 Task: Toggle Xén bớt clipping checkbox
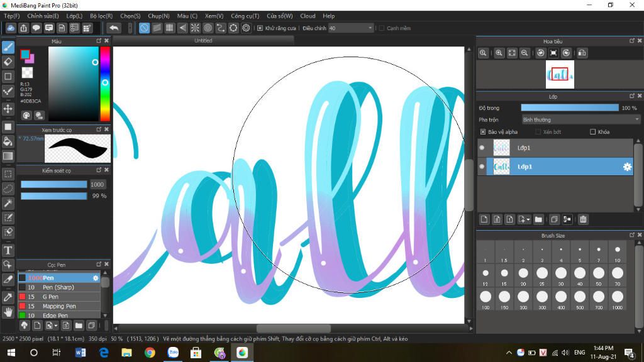538,132
